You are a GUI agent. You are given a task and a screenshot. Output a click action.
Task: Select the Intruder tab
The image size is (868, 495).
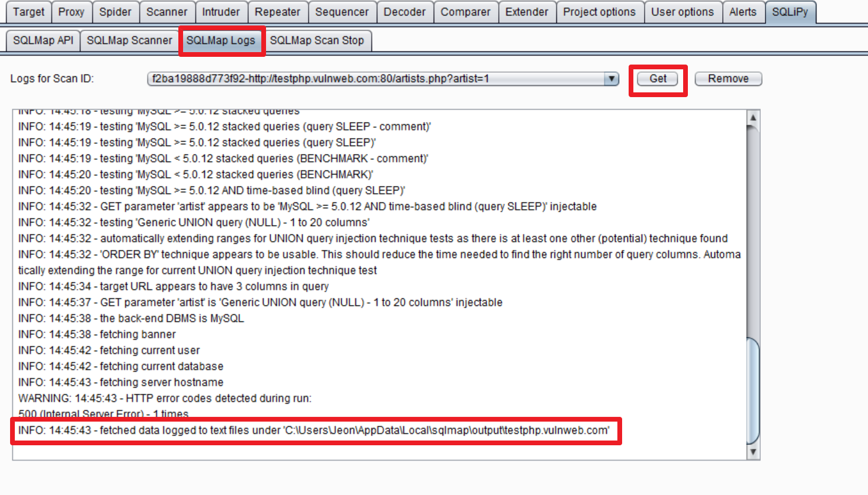(x=221, y=12)
